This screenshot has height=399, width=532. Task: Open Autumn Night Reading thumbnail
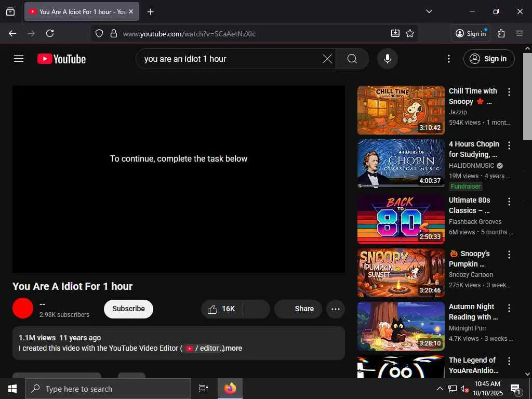(x=401, y=326)
